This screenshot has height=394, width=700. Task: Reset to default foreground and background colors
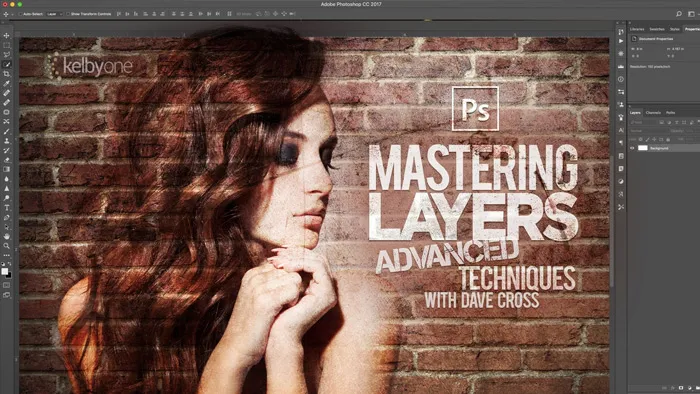4,264
